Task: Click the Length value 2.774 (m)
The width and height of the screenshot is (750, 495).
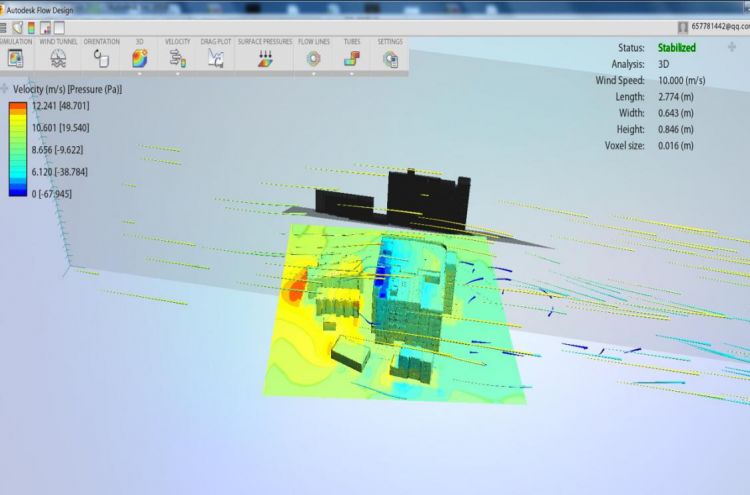Action: (676, 97)
